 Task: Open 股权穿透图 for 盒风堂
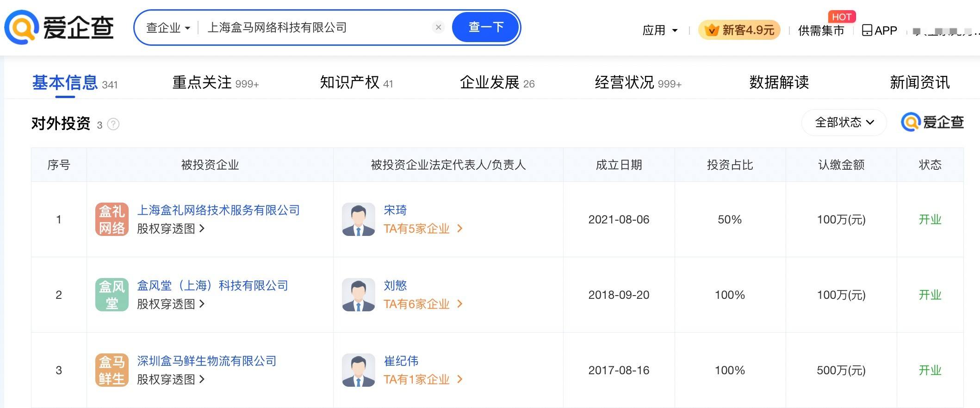coord(170,304)
